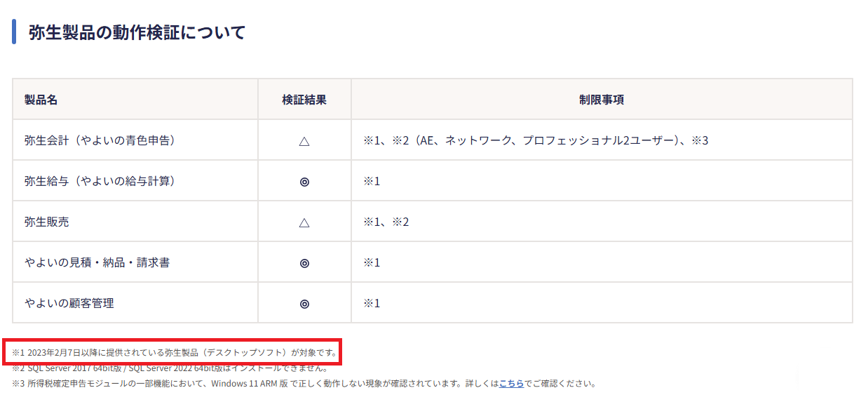The image size is (868, 409).
Task: Click the restriction text for 弥生会計 row
Action: (x=536, y=140)
